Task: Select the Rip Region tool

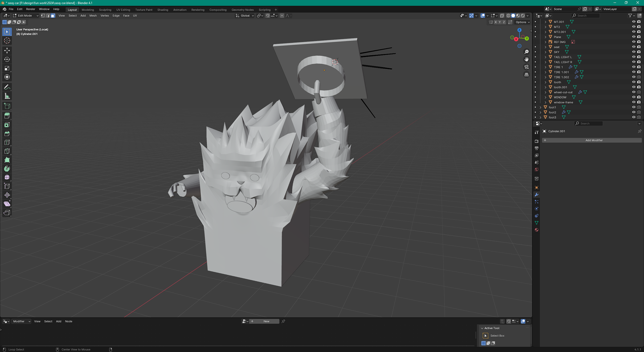Action: point(7,213)
